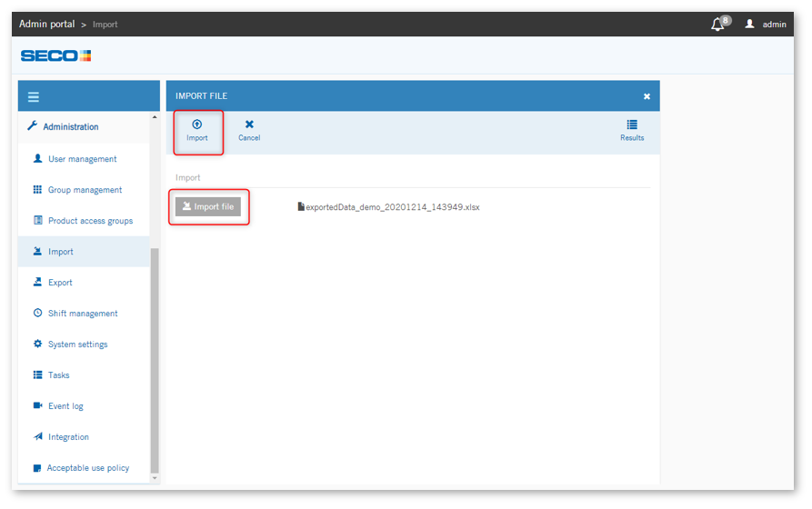
Task: Click the admin username in top bar
Action: coord(774,25)
